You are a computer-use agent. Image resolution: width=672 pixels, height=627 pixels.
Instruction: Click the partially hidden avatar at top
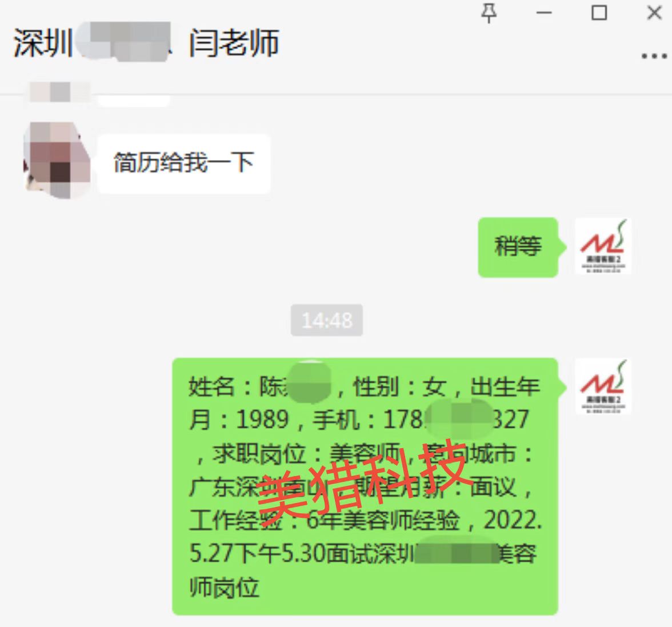pos(60,91)
